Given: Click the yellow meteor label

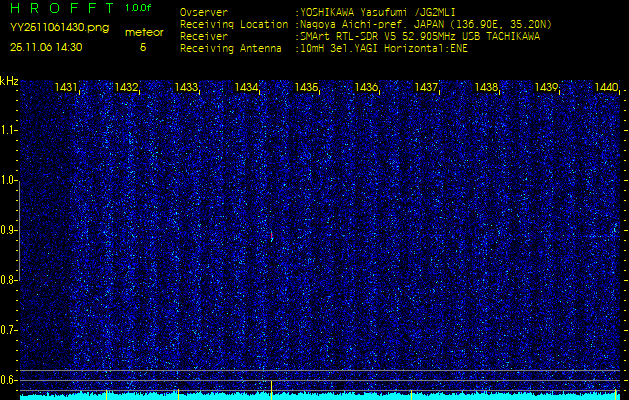Looking at the screenshot, I should click(x=144, y=32).
